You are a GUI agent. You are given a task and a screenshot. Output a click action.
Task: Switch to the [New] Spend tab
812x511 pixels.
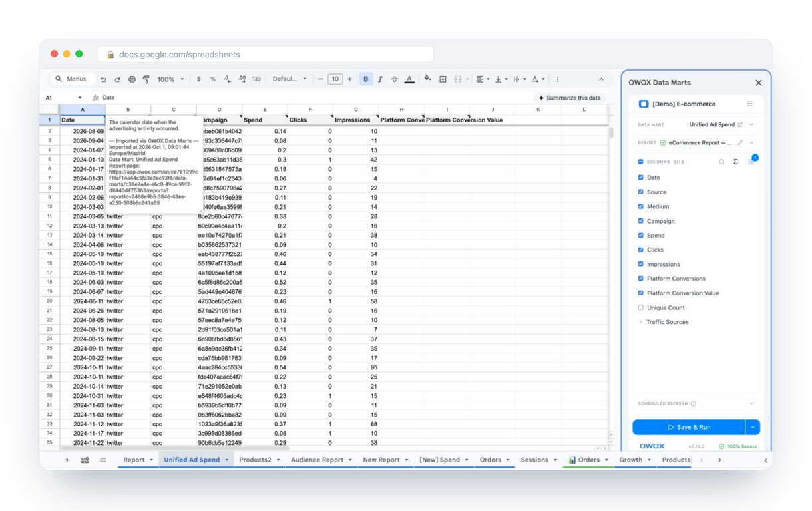pyautogui.click(x=444, y=460)
